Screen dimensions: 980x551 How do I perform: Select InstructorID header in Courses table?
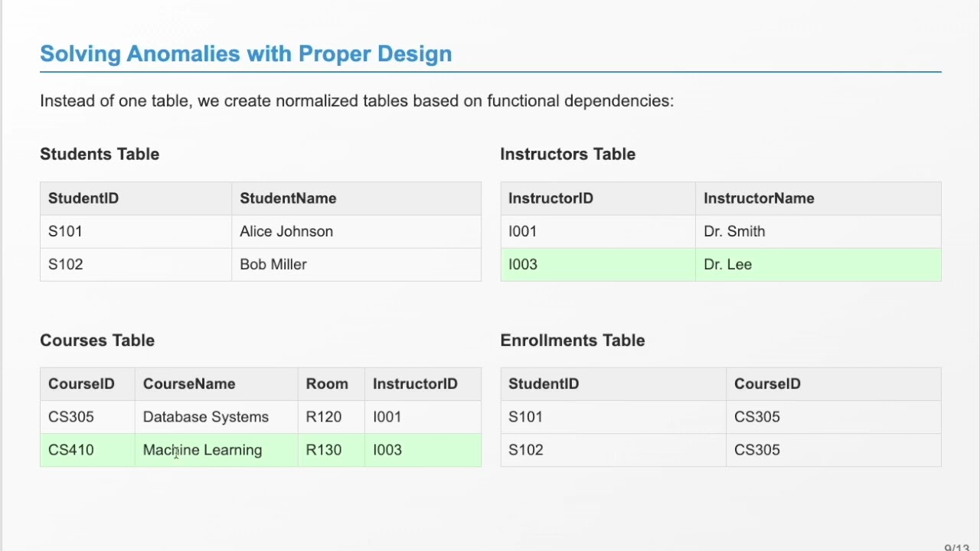point(423,384)
